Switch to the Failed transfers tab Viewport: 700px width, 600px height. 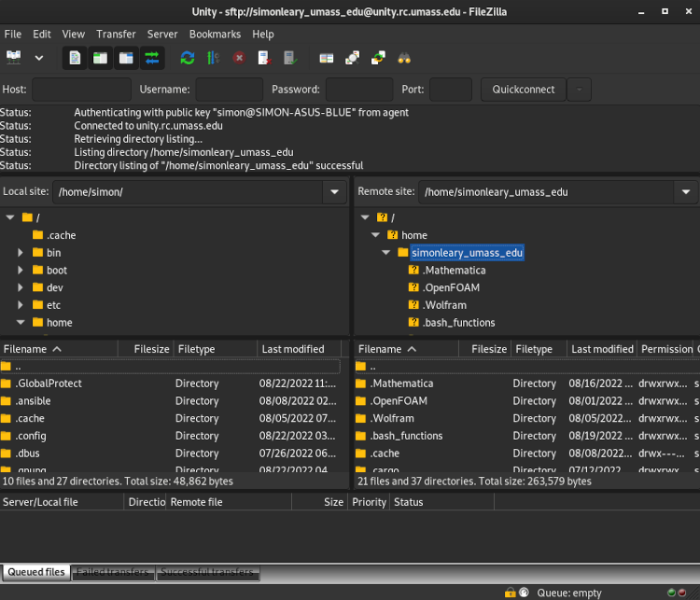[x=110, y=572]
